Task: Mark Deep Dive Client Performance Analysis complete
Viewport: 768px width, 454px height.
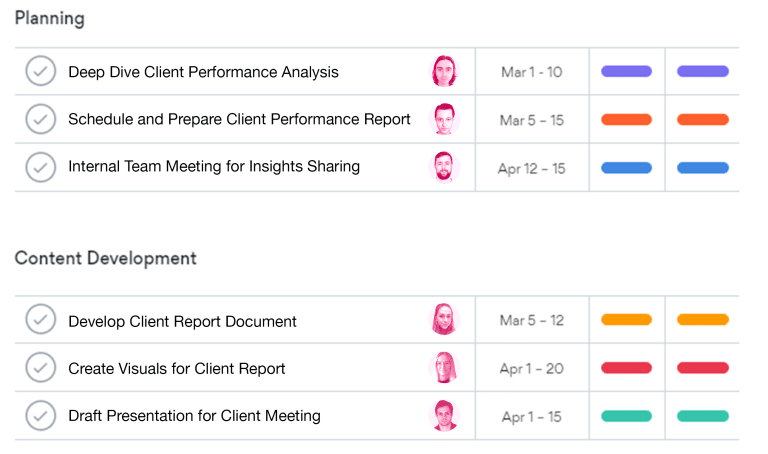Action: (40, 72)
